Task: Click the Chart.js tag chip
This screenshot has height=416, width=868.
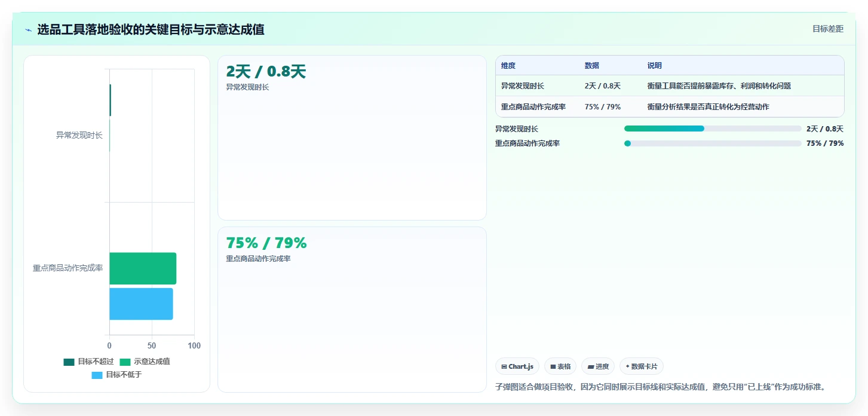Action: click(x=517, y=366)
